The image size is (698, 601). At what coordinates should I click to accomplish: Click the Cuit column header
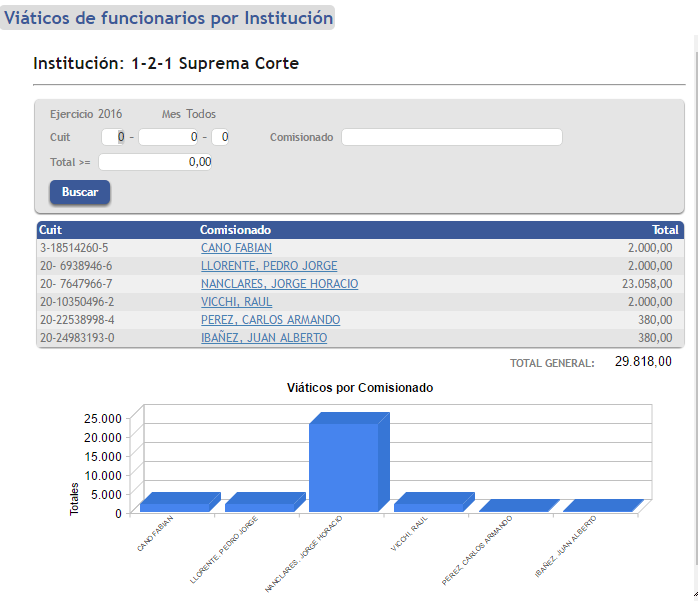[50, 230]
